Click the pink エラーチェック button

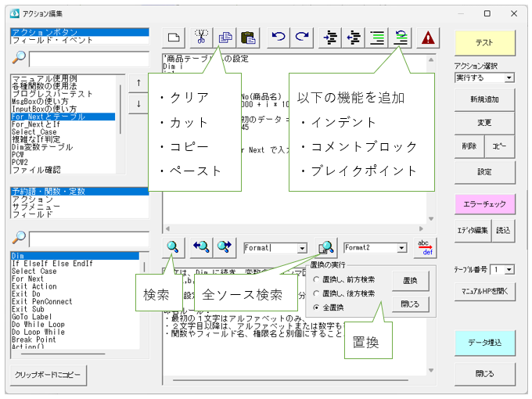(484, 203)
